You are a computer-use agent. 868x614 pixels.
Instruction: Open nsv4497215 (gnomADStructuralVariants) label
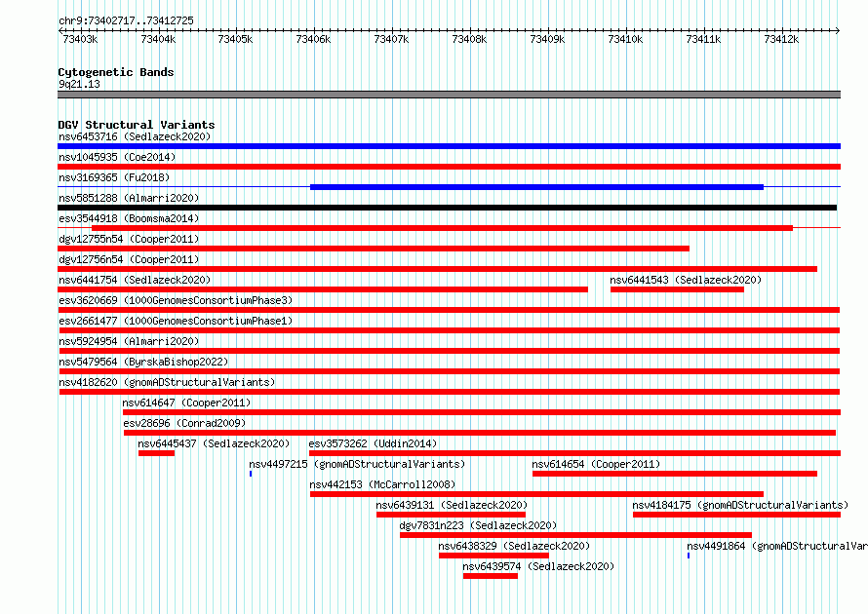click(x=357, y=464)
